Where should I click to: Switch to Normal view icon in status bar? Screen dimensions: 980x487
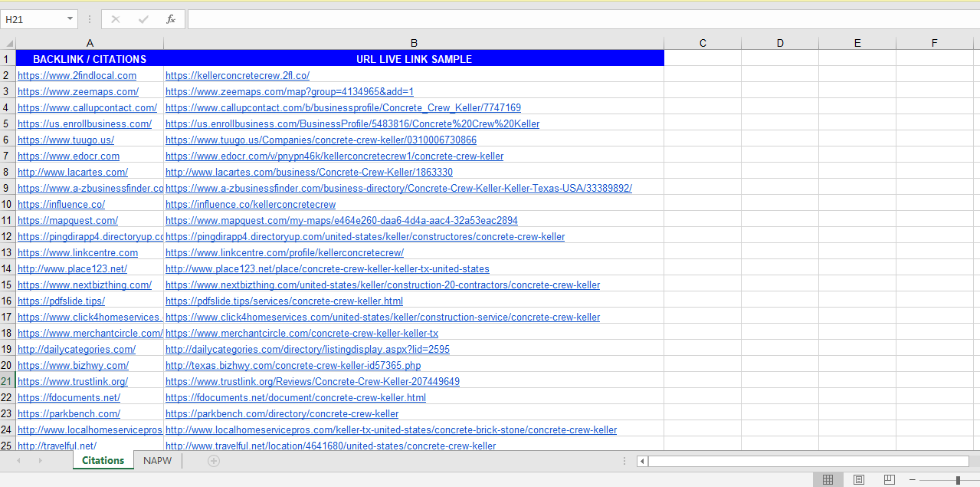point(828,480)
